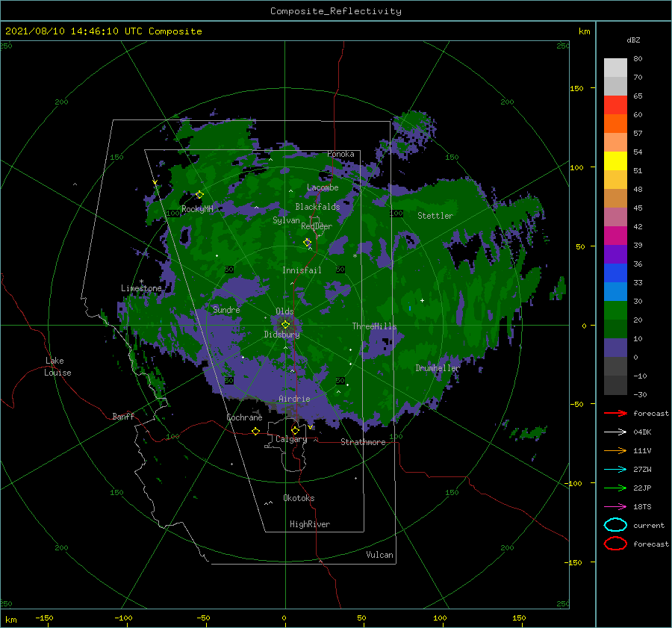Screen dimensions: 672x628
Task: Click the -50 tick on right axis
Action: (578, 404)
